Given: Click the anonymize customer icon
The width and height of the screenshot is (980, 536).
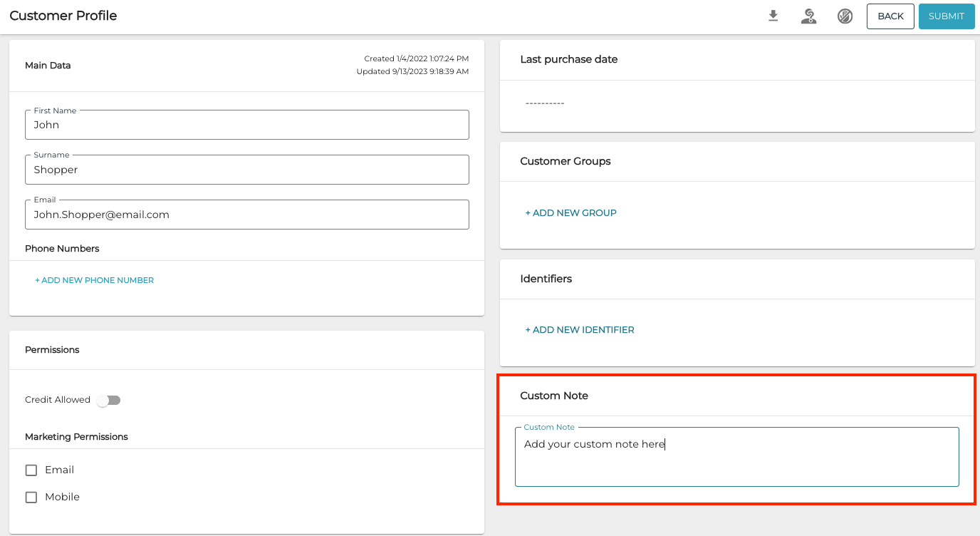Looking at the screenshot, I should coord(808,16).
